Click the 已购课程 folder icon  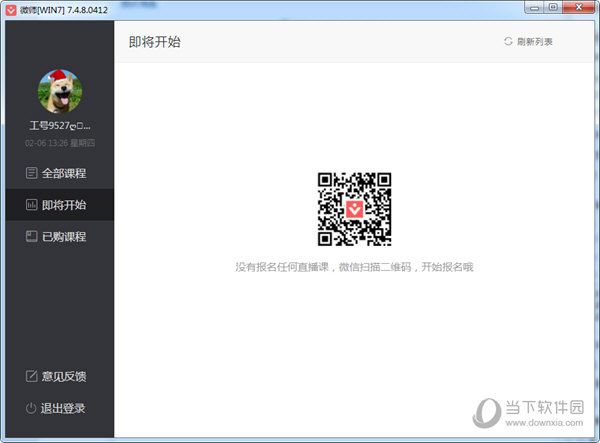(31, 236)
